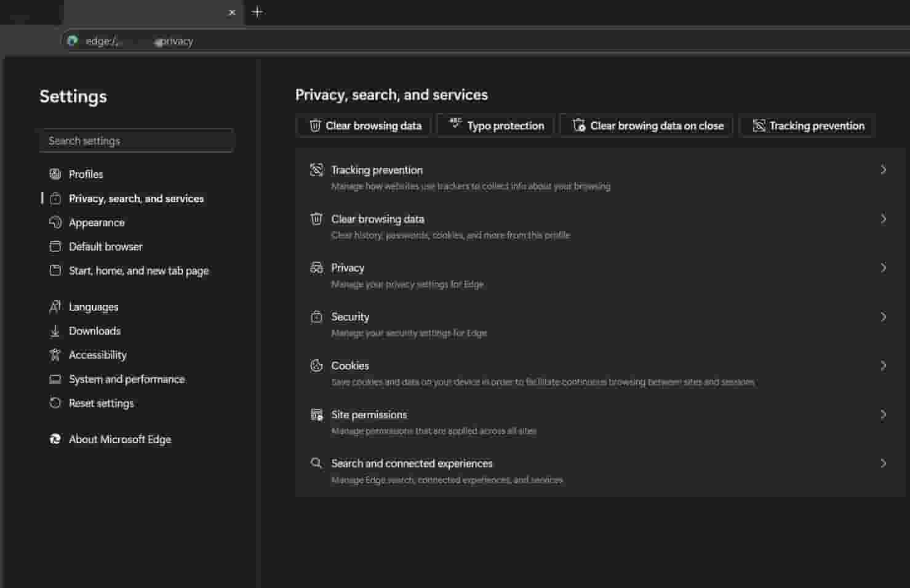Click the Tracking prevention row icon
Screen dimensions: 910x588
(316, 170)
